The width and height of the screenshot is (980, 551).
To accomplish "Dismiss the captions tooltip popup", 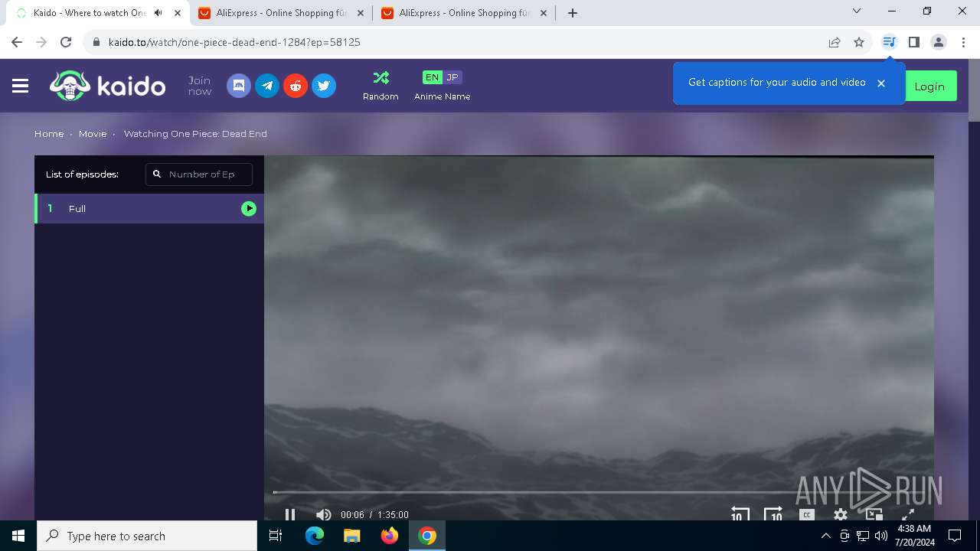I will pyautogui.click(x=881, y=83).
